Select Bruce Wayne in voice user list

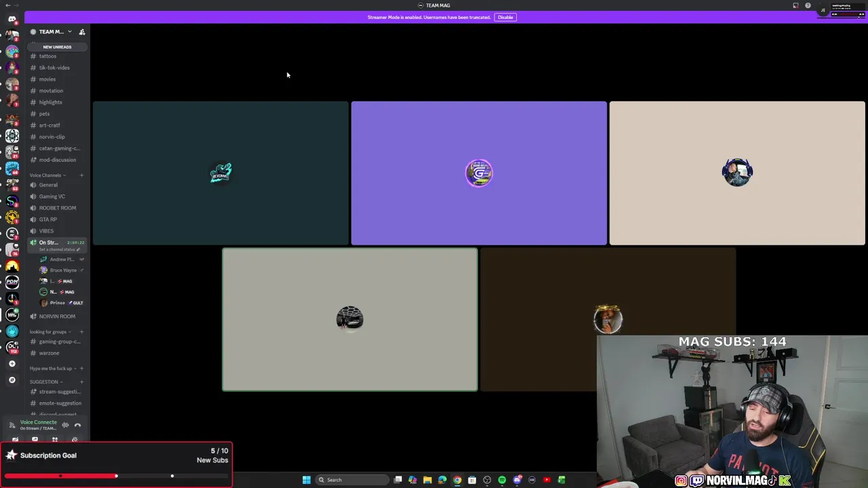pyautogui.click(x=61, y=270)
